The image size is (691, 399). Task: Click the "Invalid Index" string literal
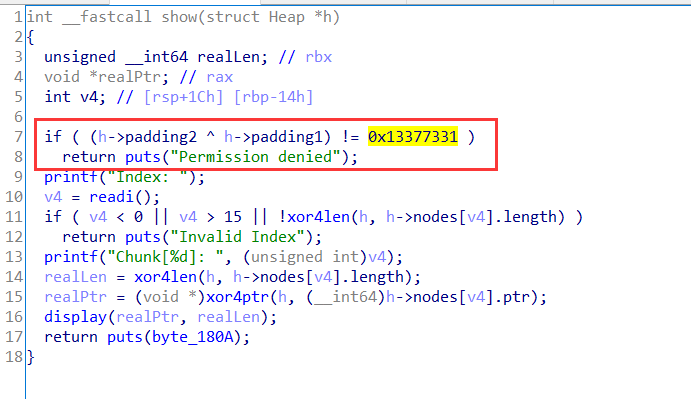coord(241,237)
